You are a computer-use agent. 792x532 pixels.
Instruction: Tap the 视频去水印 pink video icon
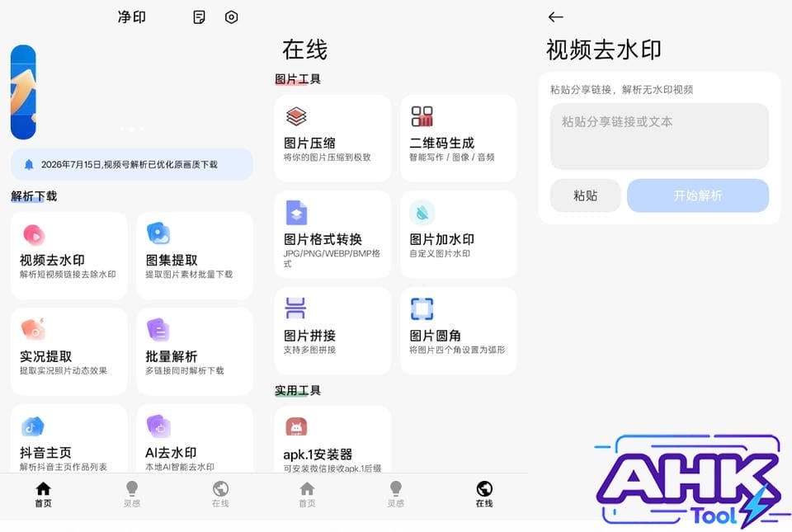[x=35, y=235]
